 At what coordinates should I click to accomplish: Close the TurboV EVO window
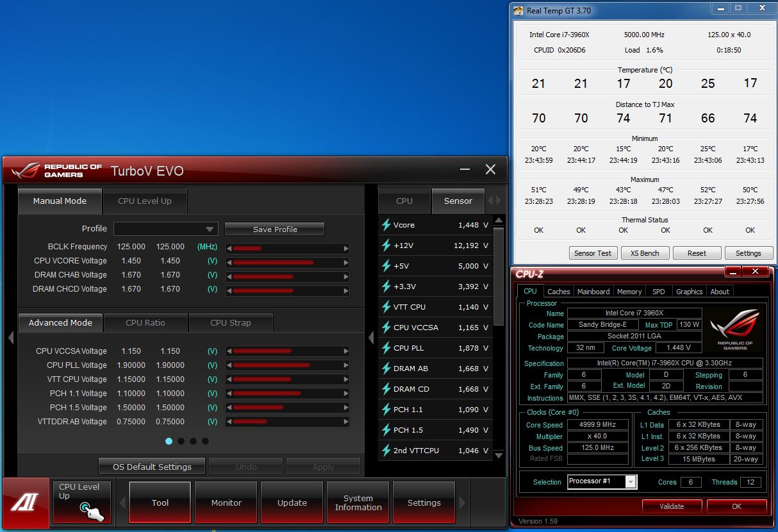pyautogui.click(x=490, y=169)
